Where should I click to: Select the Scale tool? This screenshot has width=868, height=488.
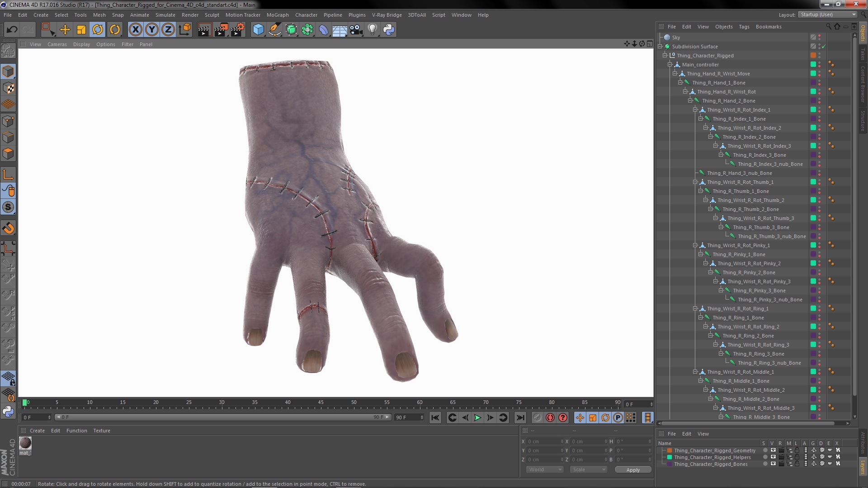81,30
